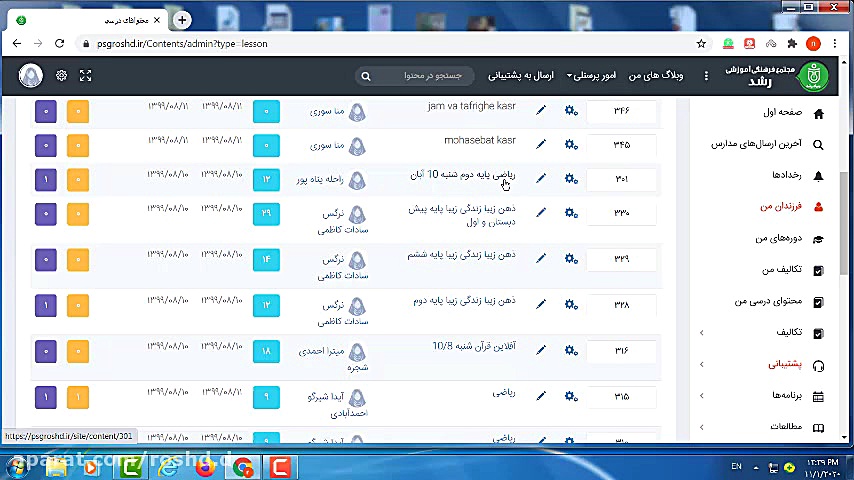Open the ریاضی پایه دوم شنبه 10 آبان link

click(x=462, y=174)
